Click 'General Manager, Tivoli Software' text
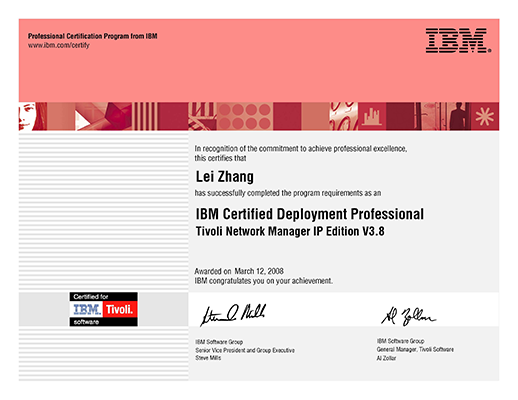Screen dimensions: 518x400 (415, 349)
